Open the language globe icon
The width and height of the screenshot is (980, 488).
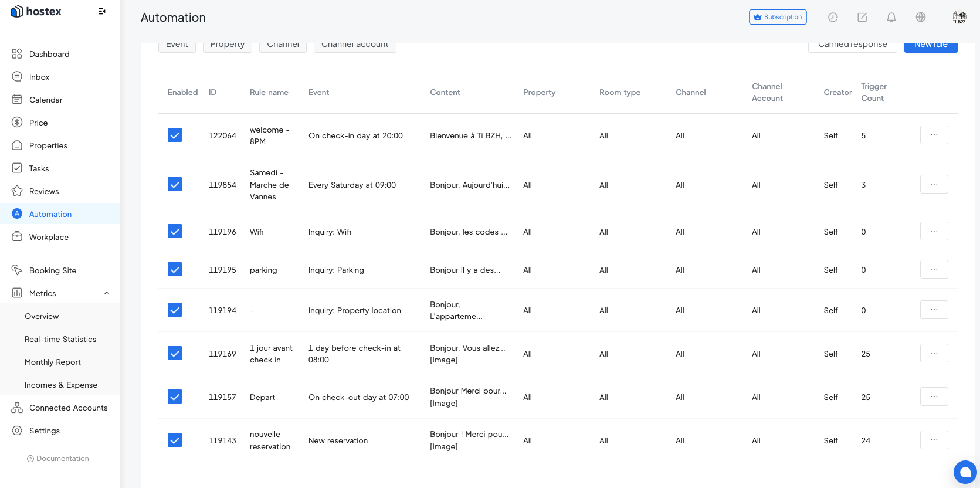click(920, 17)
